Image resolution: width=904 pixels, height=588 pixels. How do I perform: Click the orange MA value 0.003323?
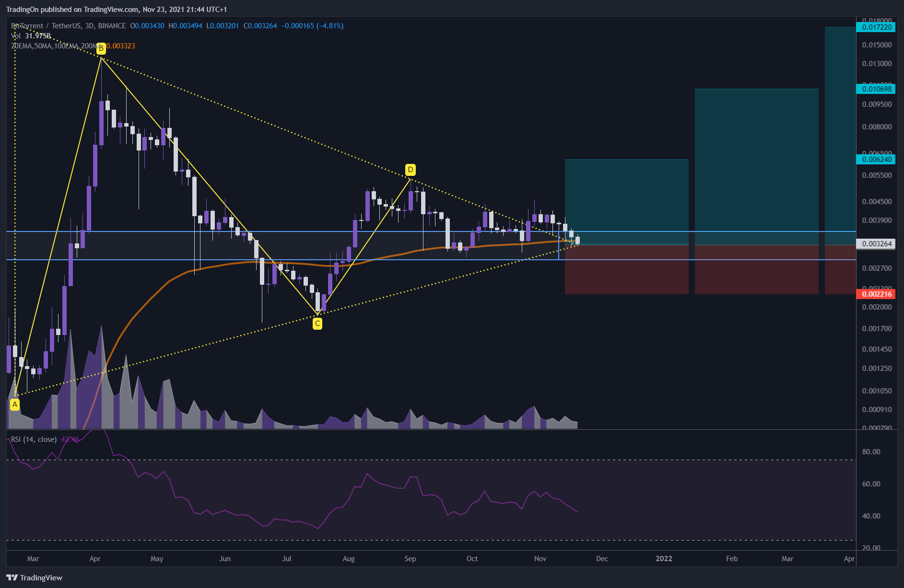[120, 46]
